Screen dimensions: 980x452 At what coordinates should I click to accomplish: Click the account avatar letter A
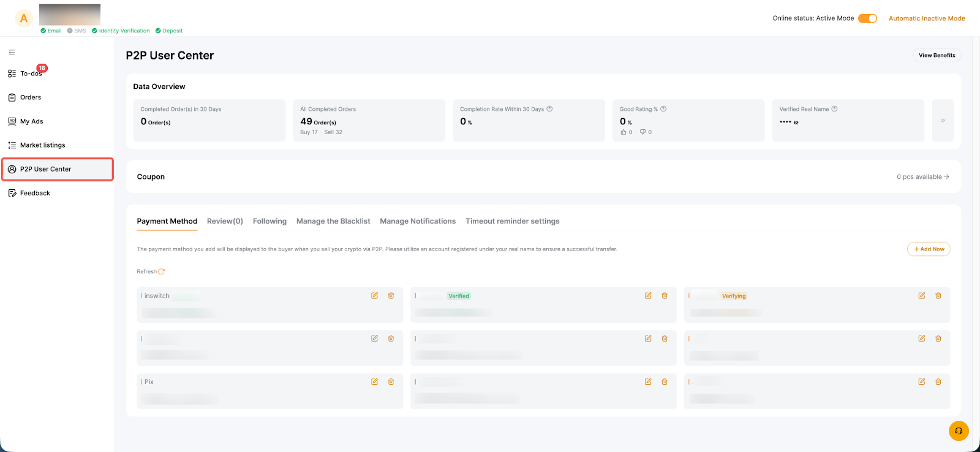tap(24, 18)
